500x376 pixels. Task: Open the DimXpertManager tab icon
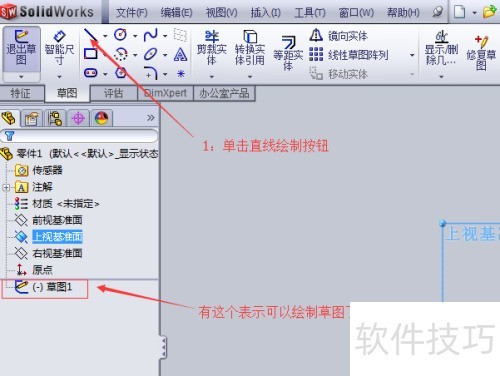(78, 118)
